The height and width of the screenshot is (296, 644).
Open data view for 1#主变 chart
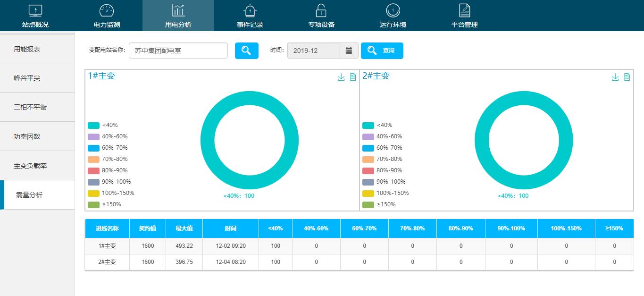353,77
